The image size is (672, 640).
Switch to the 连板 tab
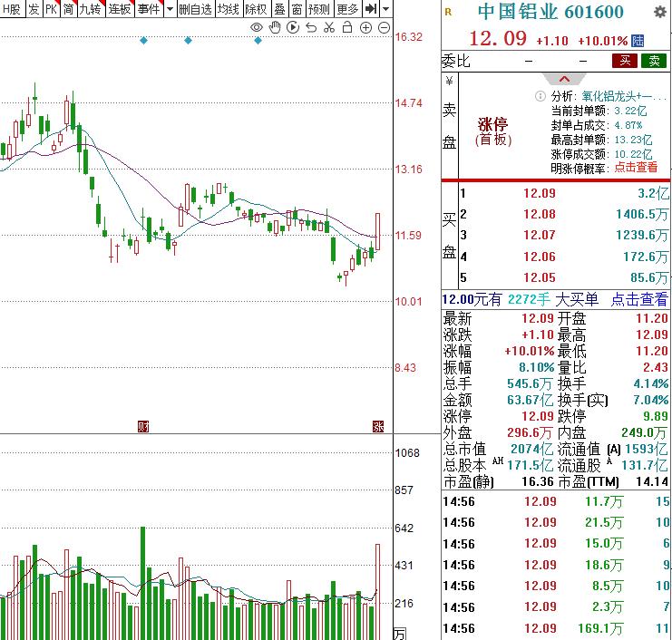[120, 8]
